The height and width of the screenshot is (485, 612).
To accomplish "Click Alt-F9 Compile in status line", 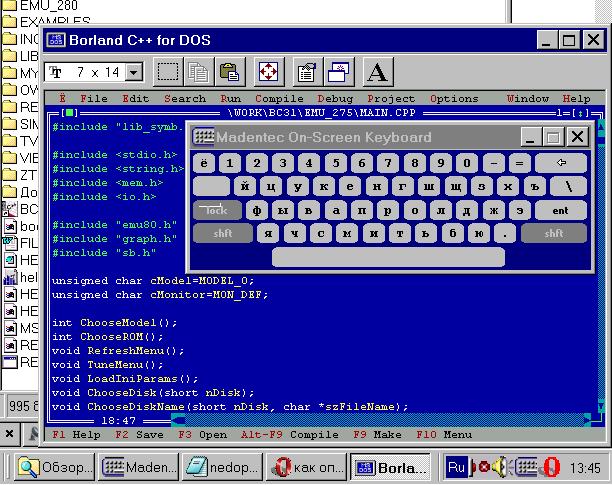I will [290, 435].
